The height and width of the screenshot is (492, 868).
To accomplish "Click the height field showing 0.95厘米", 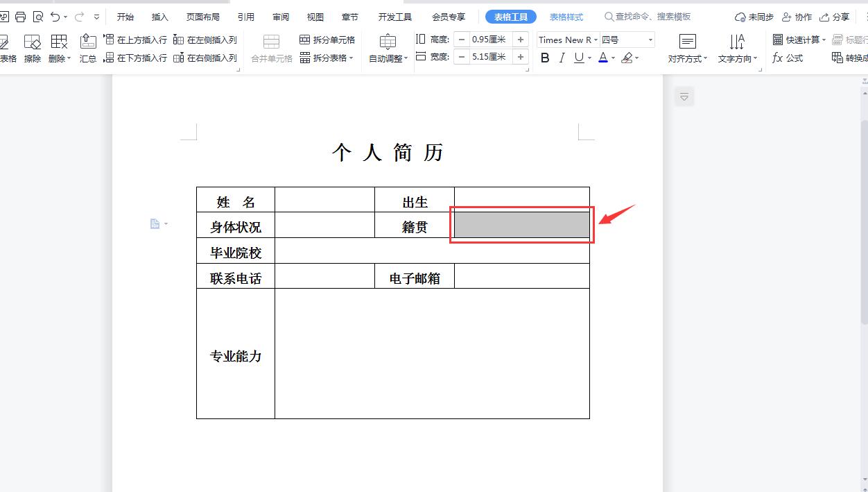I will 491,40.
